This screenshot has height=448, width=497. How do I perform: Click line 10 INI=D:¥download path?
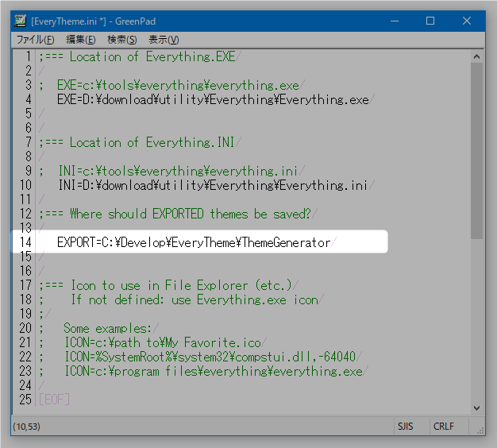(213, 186)
